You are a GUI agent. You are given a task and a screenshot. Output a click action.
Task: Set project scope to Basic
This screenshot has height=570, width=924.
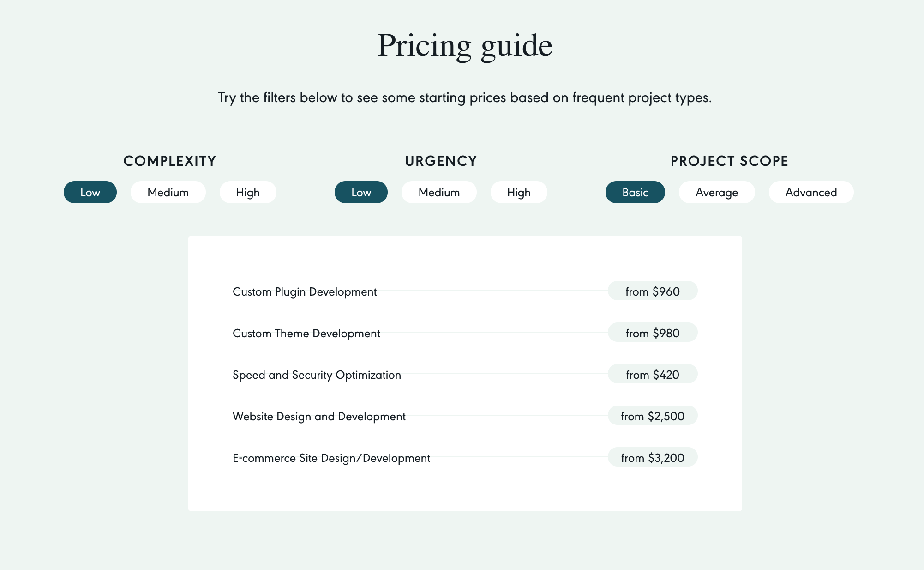(635, 192)
